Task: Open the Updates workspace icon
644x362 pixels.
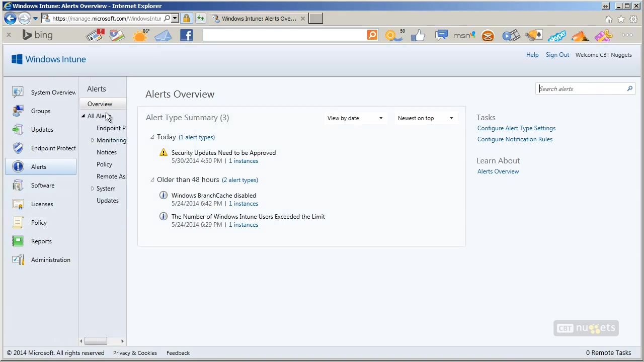Action: click(18, 129)
